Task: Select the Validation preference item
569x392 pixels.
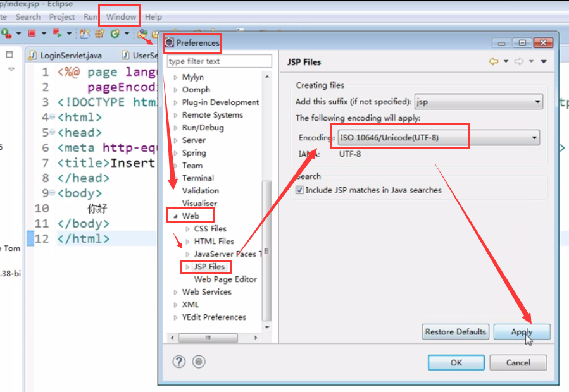Action: 200,191
